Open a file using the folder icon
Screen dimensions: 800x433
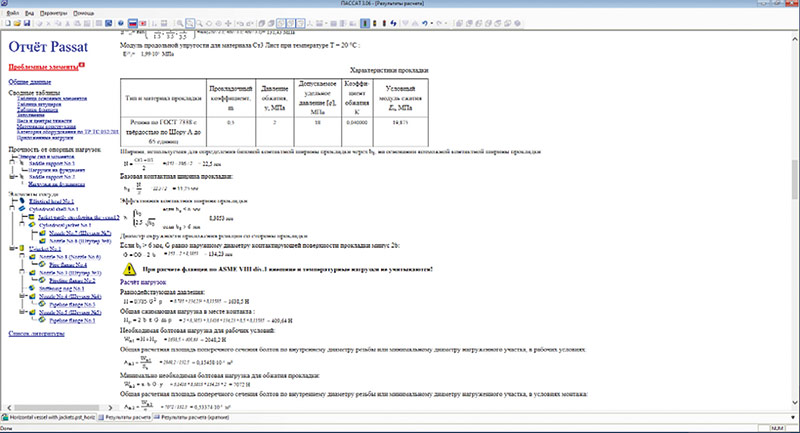coord(17,23)
